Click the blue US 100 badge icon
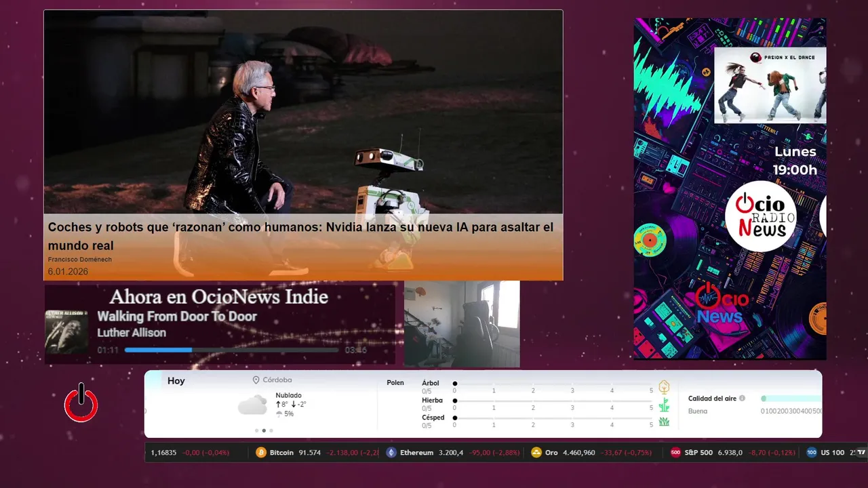This screenshot has height=488, width=868. tap(812, 453)
